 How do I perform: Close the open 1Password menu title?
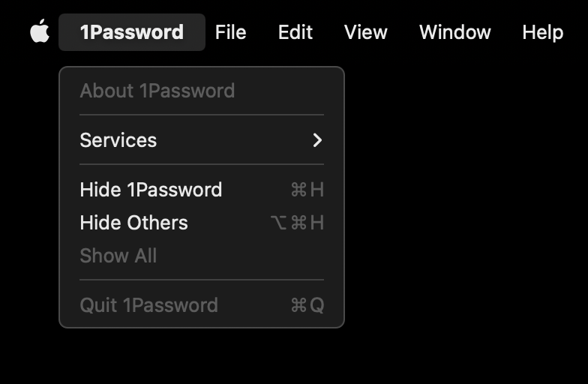point(131,32)
